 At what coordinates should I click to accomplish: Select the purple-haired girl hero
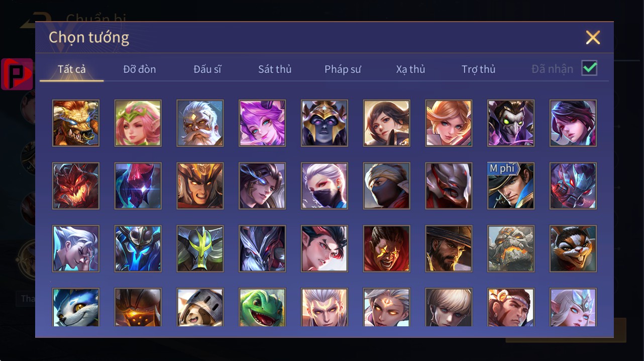point(262,123)
